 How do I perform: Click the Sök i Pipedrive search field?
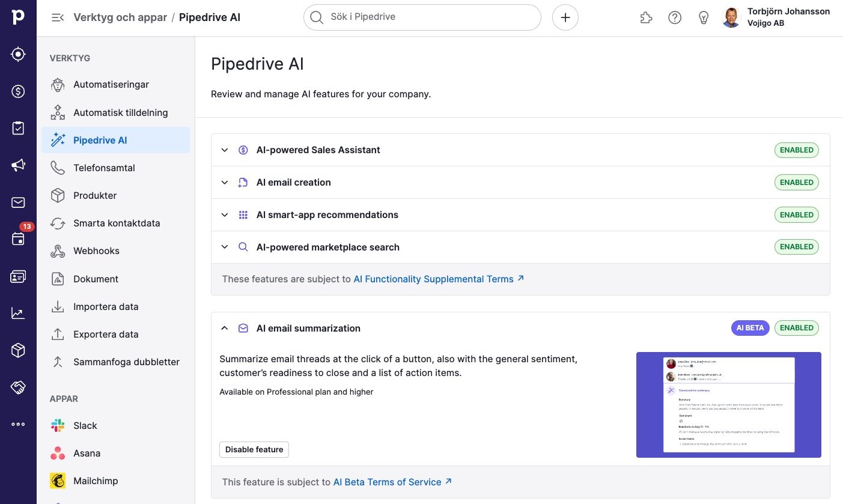point(422,17)
